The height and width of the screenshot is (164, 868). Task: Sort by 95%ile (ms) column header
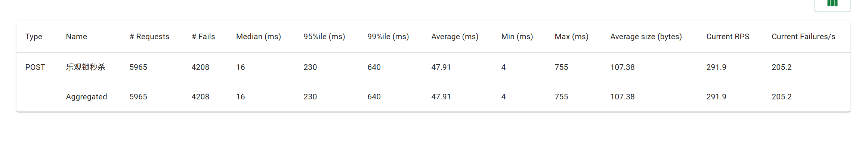pyautogui.click(x=324, y=37)
